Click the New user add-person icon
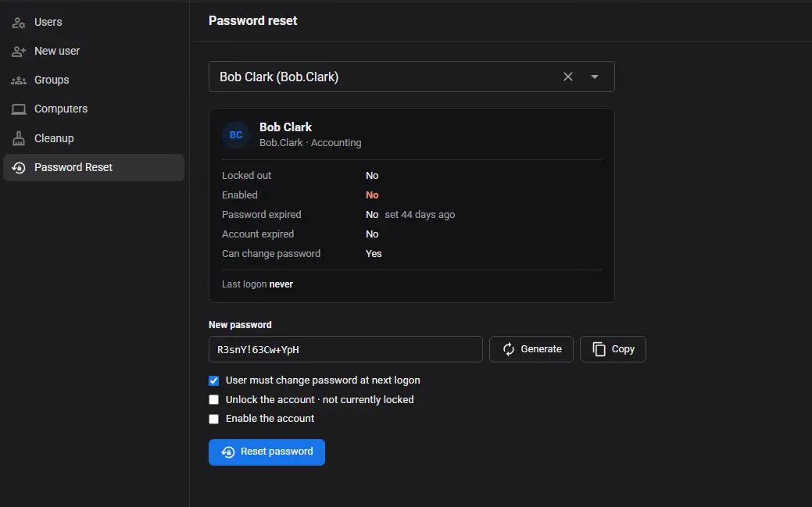812x507 pixels. (x=19, y=52)
